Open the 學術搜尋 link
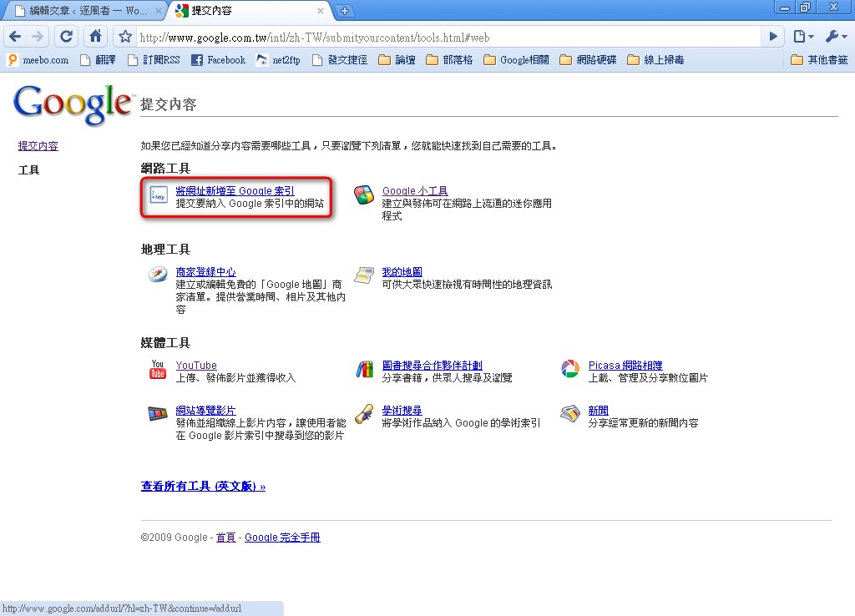 [402, 411]
